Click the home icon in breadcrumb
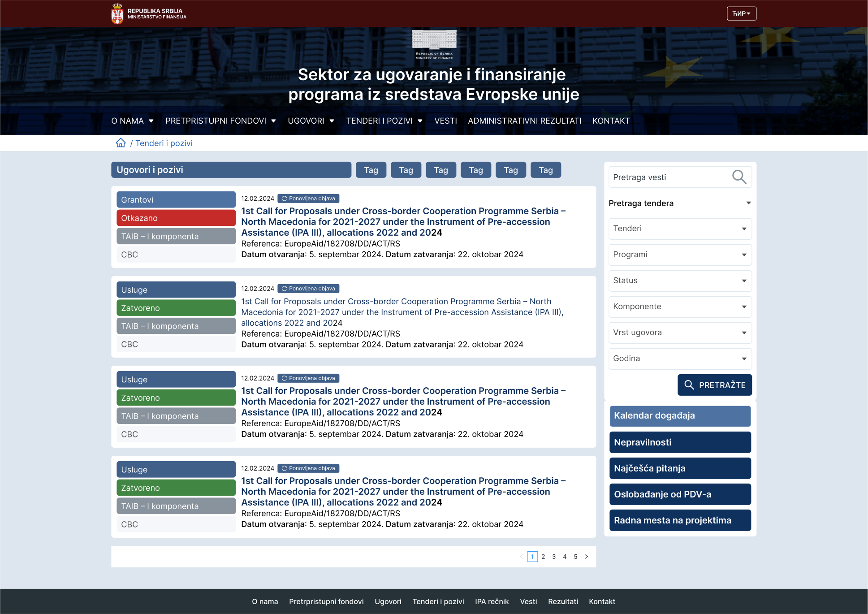This screenshot has height=614, width=868. 121,143
